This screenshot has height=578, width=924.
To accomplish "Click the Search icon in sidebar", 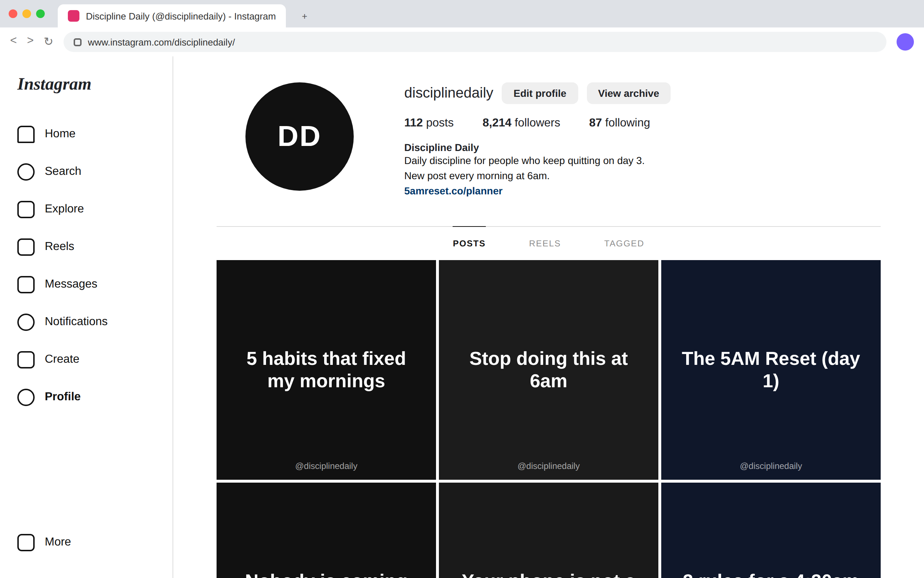I will [26, 172].
